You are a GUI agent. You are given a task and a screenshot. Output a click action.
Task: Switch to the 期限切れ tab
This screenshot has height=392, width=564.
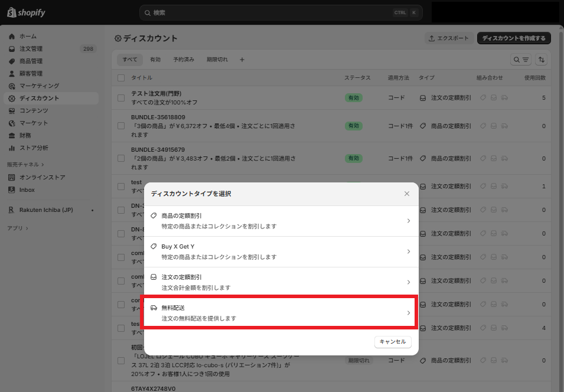(x=217, y=60)
